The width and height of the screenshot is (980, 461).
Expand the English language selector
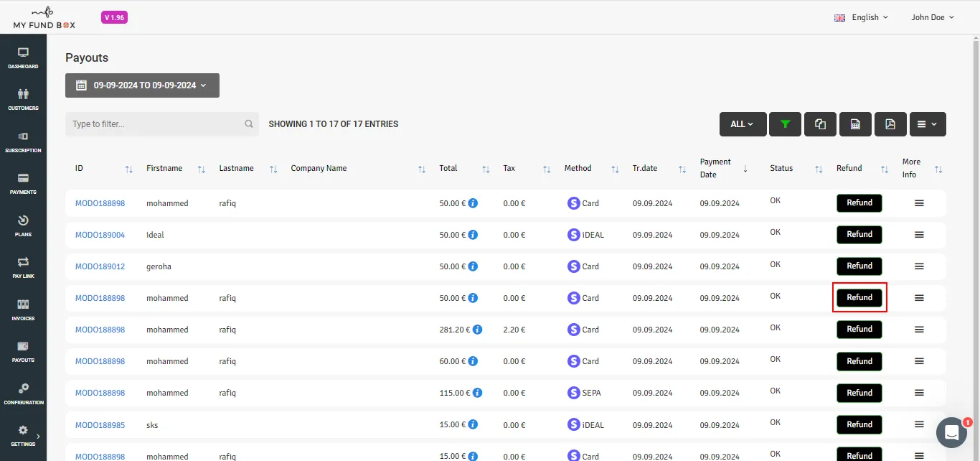click(861, 17)
